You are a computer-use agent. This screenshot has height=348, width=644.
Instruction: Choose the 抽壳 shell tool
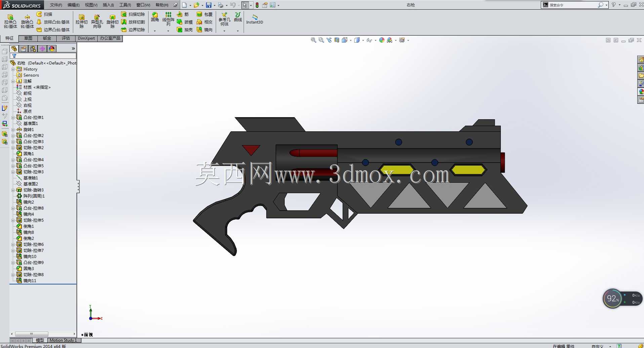(185, 30)
